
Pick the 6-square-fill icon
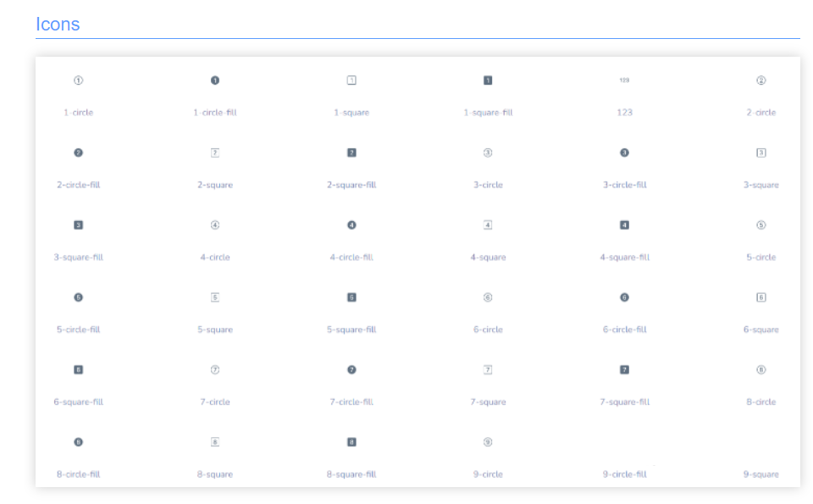coord(78,369)
